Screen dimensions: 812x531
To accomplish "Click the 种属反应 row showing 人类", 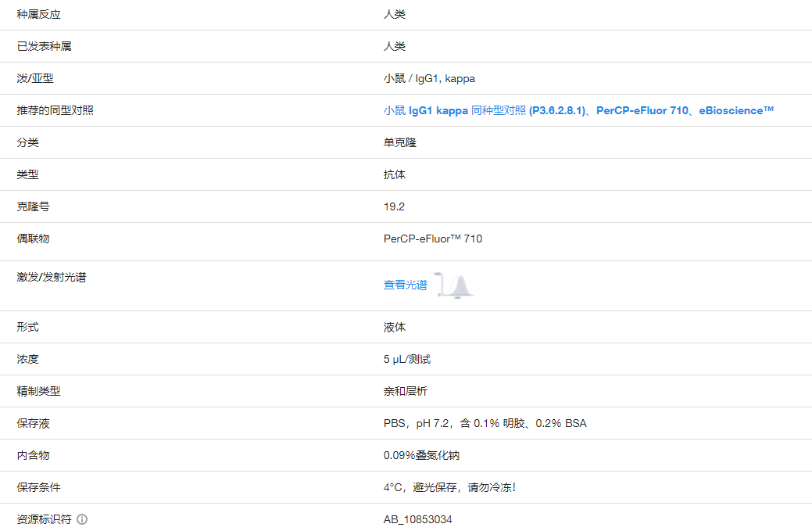I will click(388, 14).
